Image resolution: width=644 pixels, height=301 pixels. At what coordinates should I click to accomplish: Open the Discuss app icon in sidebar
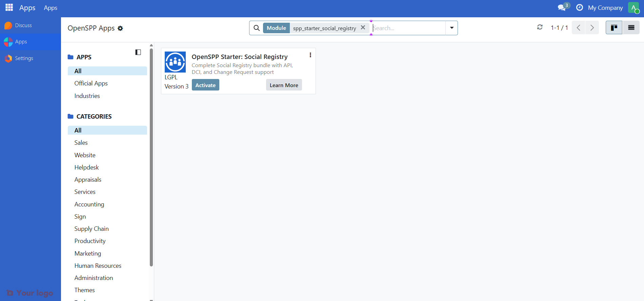[8, 25]
